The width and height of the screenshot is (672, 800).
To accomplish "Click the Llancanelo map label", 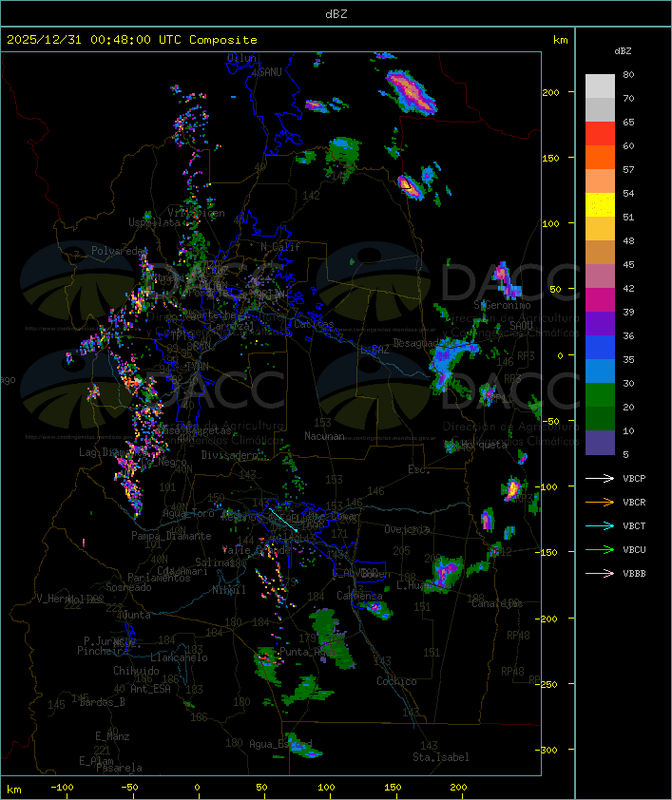I will (179, 657).
